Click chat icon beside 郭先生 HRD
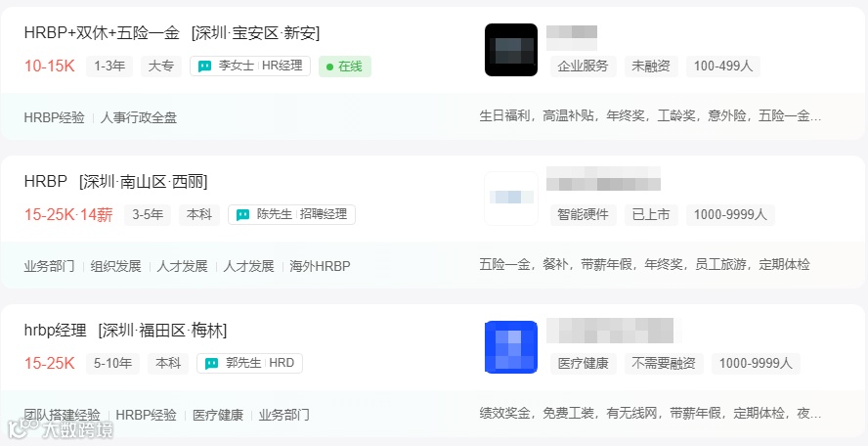This screenshot has width=868, height=446. 211,364
